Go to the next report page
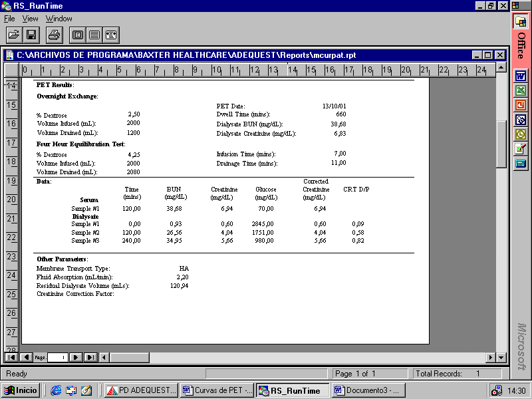 click(x=76, y=357)
